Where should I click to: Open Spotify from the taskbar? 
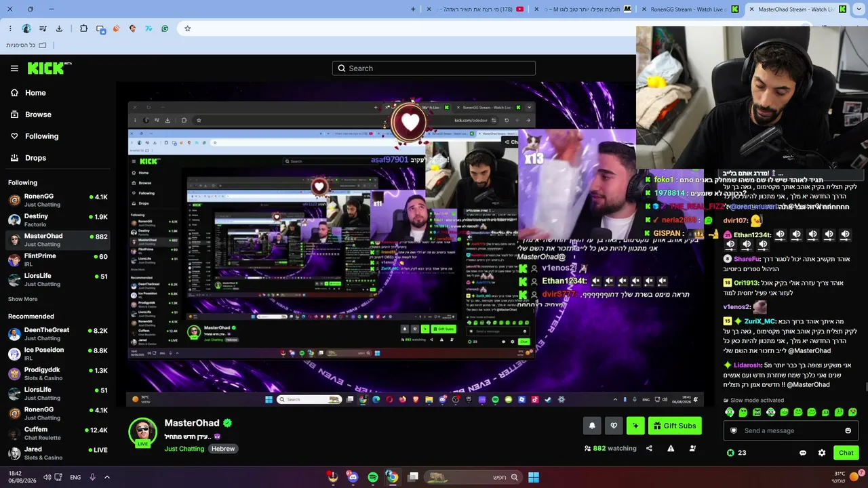click(373, 477)
